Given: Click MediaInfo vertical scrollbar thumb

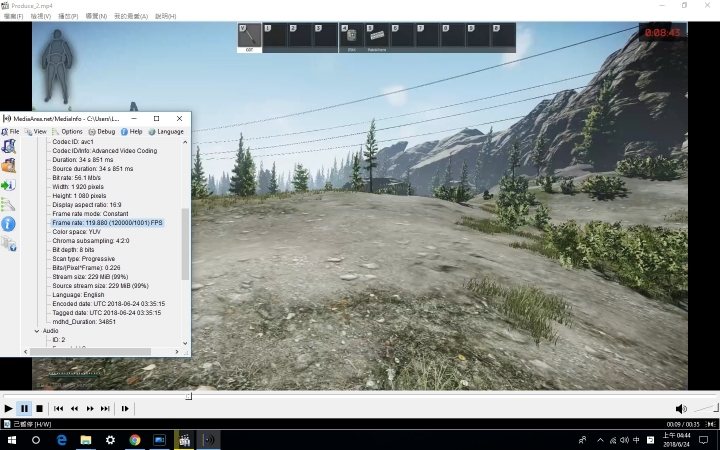Looking at the screenshot, I should (x=186, y=244).
